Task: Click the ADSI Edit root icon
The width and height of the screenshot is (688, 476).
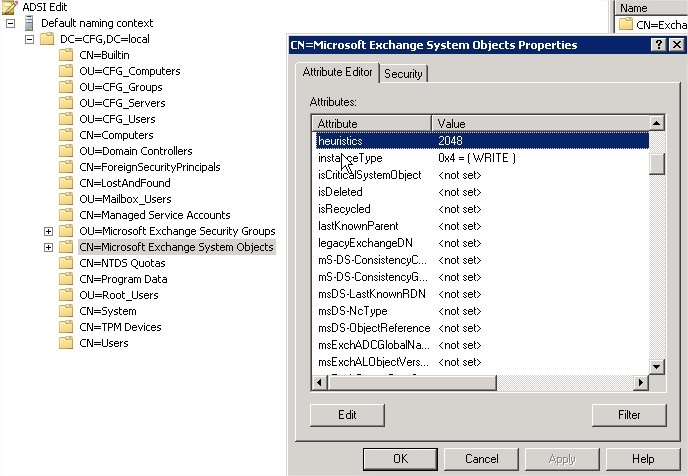Action: pos(10,7)
